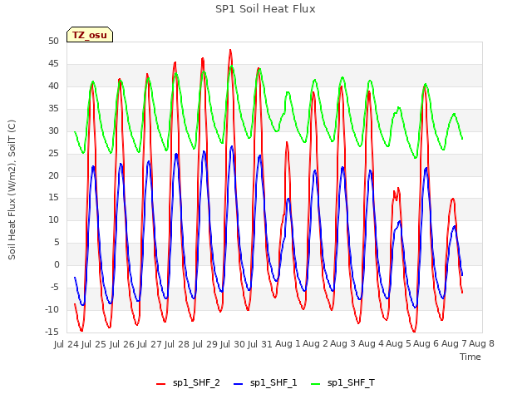
Task: Click the Jul 29 x-axis tick label
Action: tap(204, 344)
